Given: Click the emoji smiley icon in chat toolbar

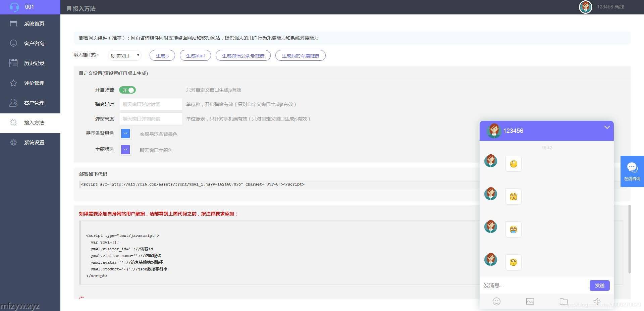Looking at the screenshot, I should 496,301.
